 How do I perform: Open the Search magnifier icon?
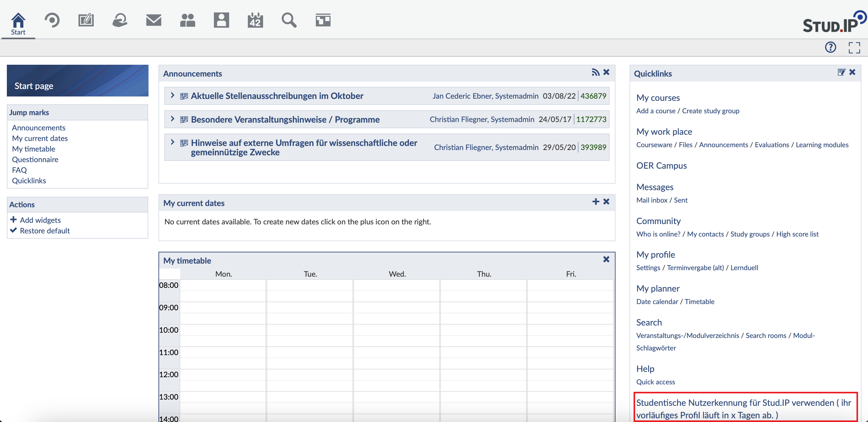point(289,20)
